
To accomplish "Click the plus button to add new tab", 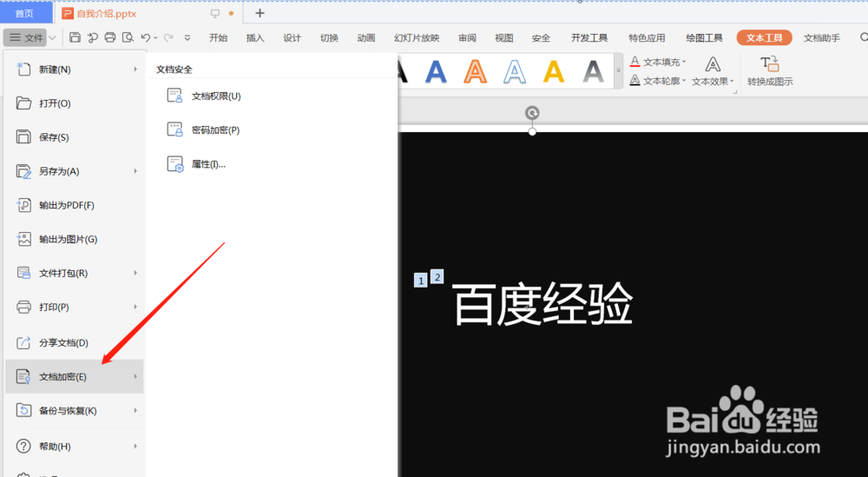I will [260, 13].
